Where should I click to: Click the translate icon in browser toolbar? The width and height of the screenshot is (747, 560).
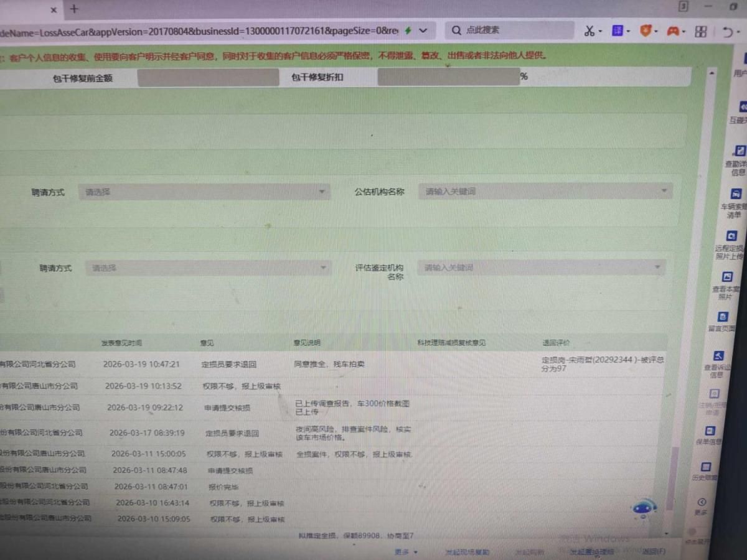pos(618,30)
